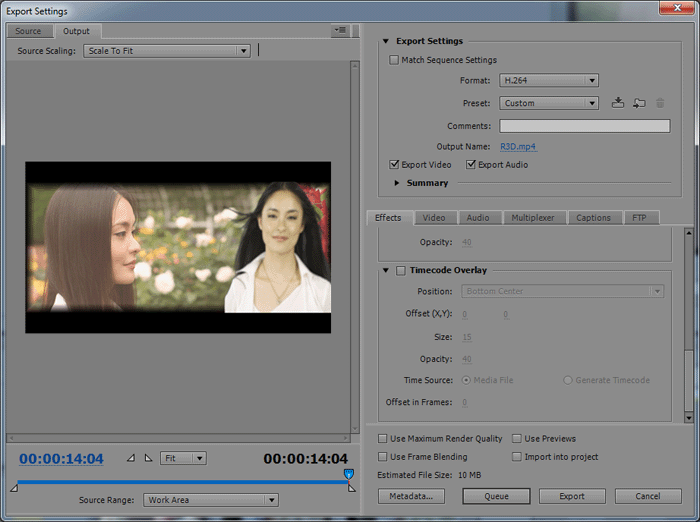Click the Cancel button
This screenshot has width=700, height=522.
648,496
